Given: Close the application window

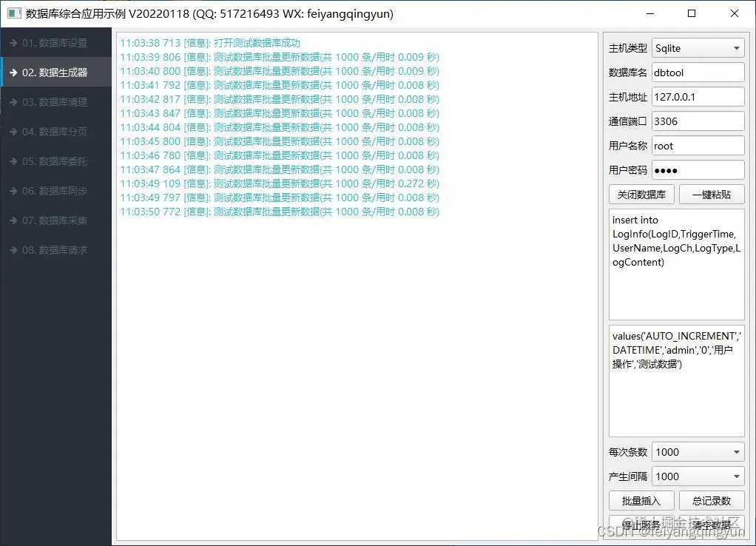Looking at the screenshot, I should 734,13.
